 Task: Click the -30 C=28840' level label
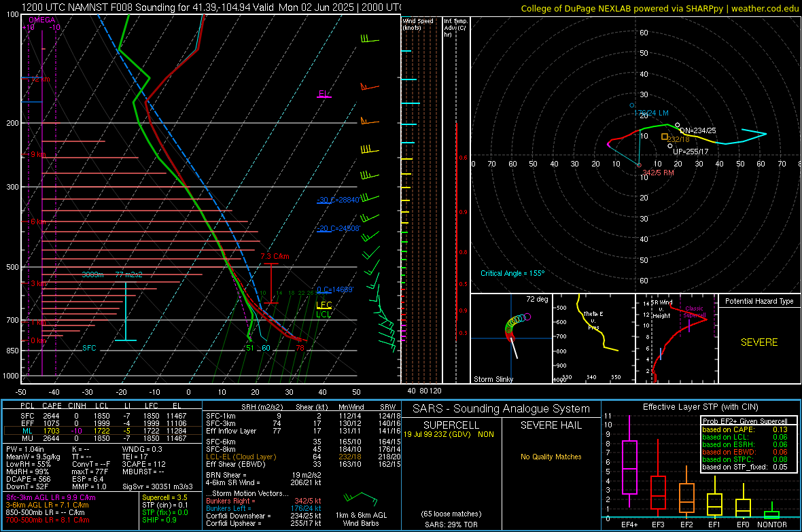coord(338,200)
